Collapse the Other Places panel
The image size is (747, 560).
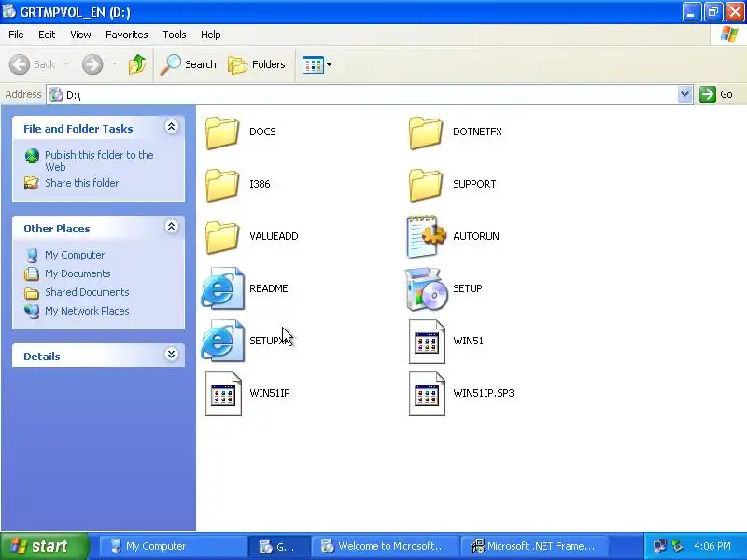tap(172, 227)
